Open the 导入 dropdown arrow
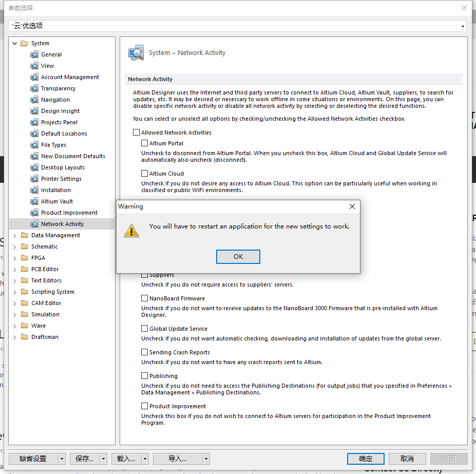 click(x=206, y=459)
